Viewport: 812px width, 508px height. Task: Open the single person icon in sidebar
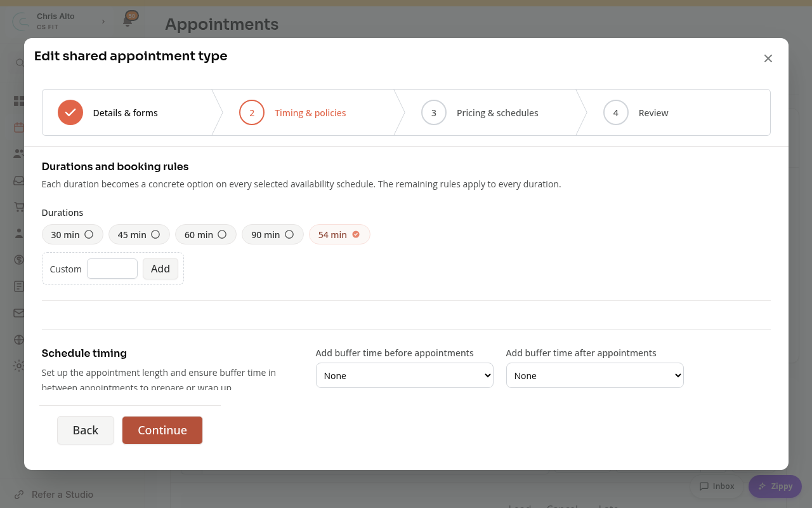pyautogui.click(x=19, y=233)
